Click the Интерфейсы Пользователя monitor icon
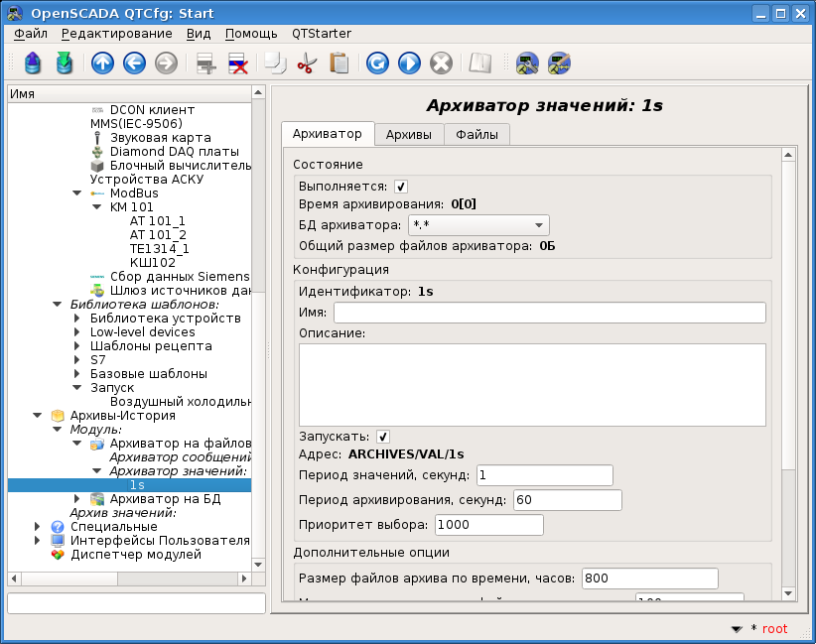816x644 pixels. (x=58, y=541)
